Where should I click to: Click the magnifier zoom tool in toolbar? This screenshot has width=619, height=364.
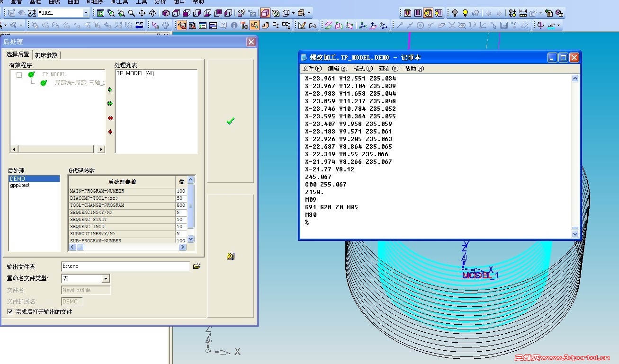tap(131, 13)
